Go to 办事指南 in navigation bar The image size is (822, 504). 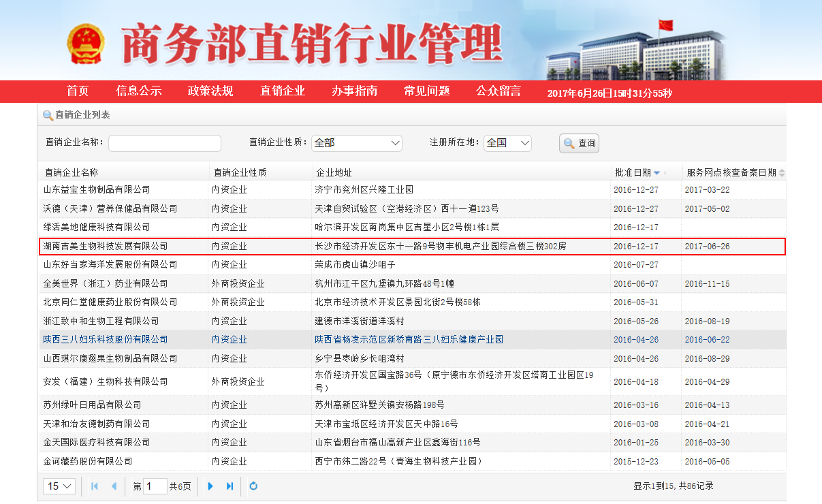coord(354,91)
